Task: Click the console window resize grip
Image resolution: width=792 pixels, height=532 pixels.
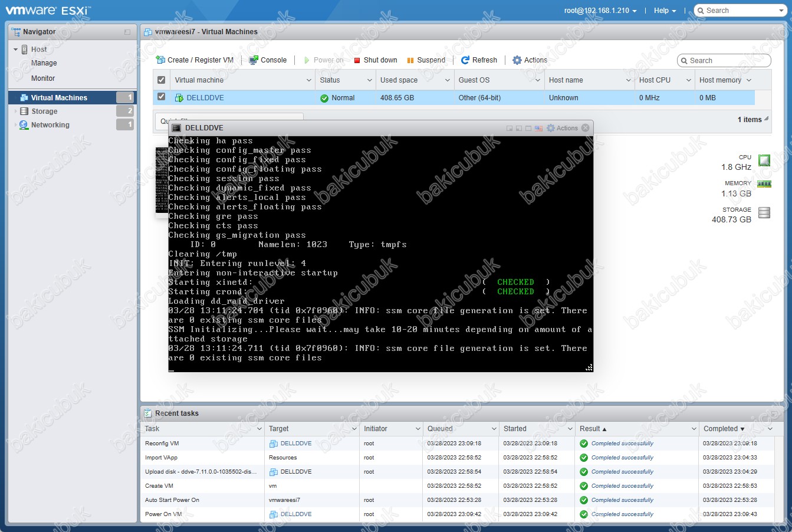Action: click(589, 367)
